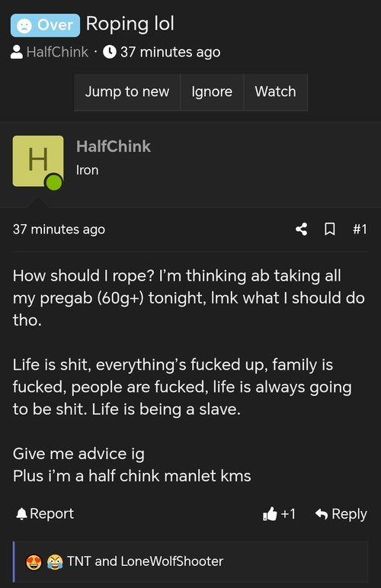This screenshot has width=381, height=588.
Task: Open the TNT user profile link
Action: [x=79, y=561]
